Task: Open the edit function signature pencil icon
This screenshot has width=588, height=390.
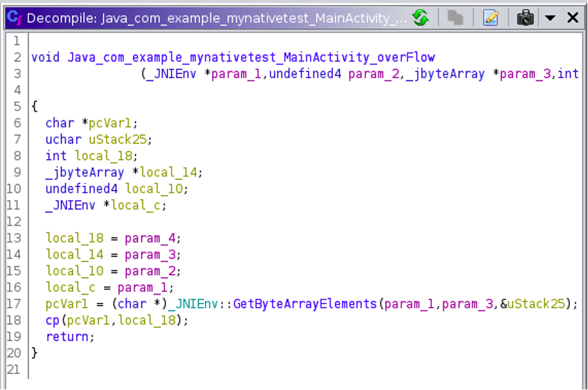Action: [x=491, y=17]
